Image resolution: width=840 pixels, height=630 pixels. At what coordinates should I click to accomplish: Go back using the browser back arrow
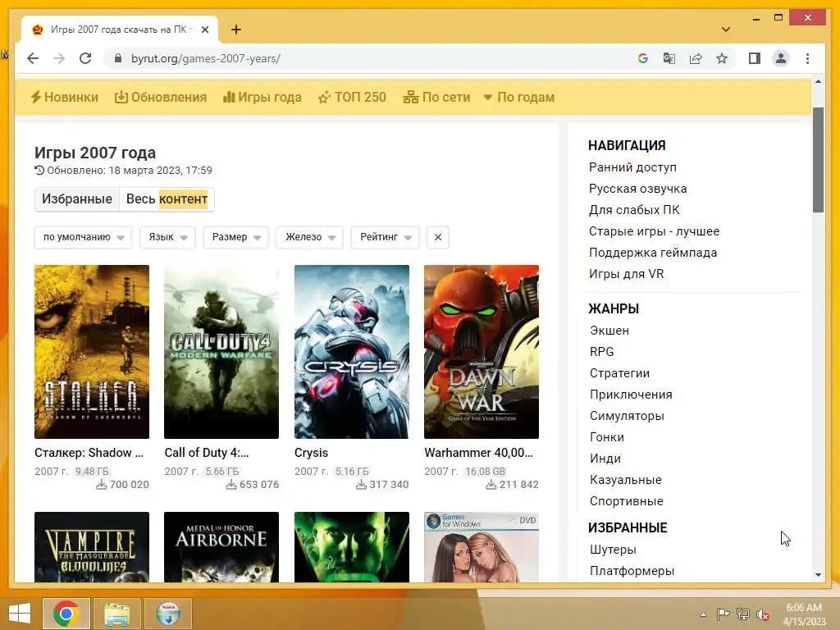(x=33, y=58)
